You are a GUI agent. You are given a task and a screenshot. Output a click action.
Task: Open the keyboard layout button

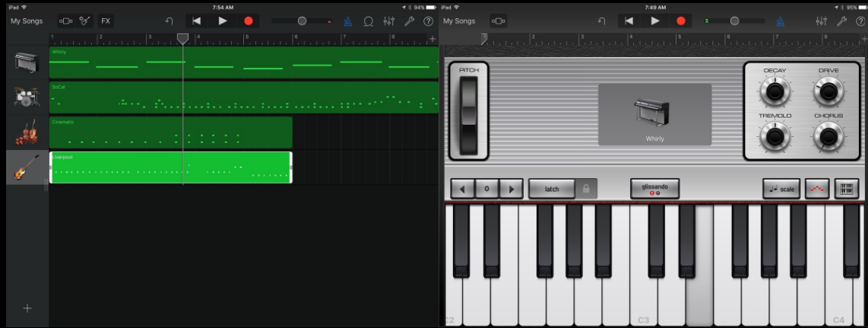(847, 189)
